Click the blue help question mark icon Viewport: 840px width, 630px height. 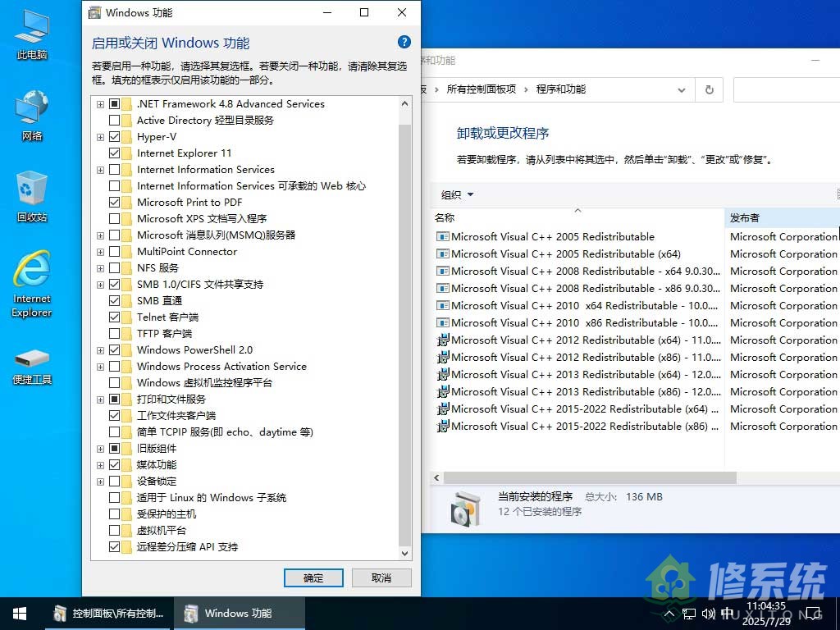[404, 43]
